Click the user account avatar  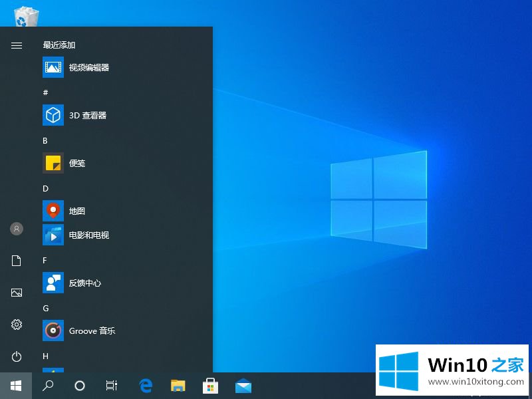(17, 229)
